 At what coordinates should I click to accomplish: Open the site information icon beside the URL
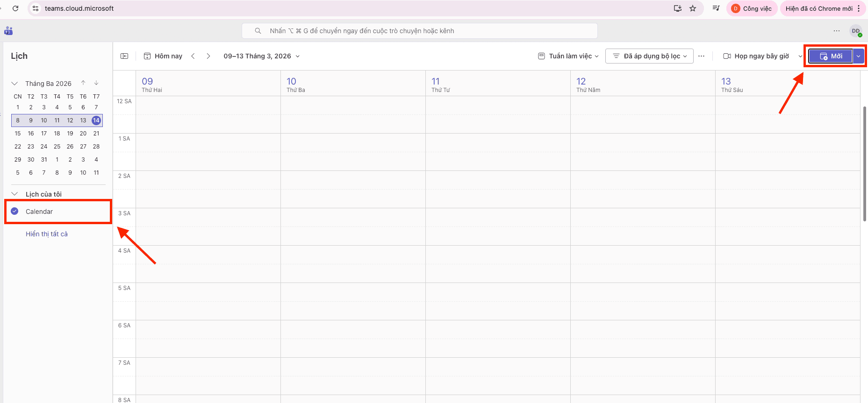[36, 8]
